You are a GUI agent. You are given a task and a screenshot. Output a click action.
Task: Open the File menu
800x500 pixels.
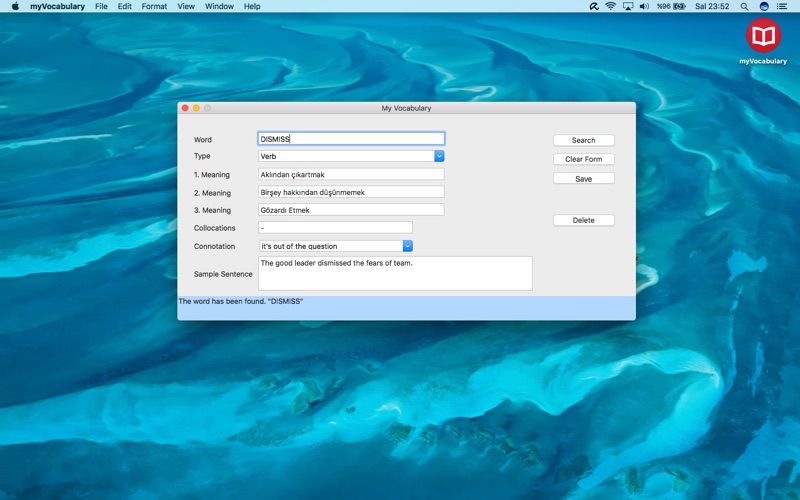tap(101, 6)
